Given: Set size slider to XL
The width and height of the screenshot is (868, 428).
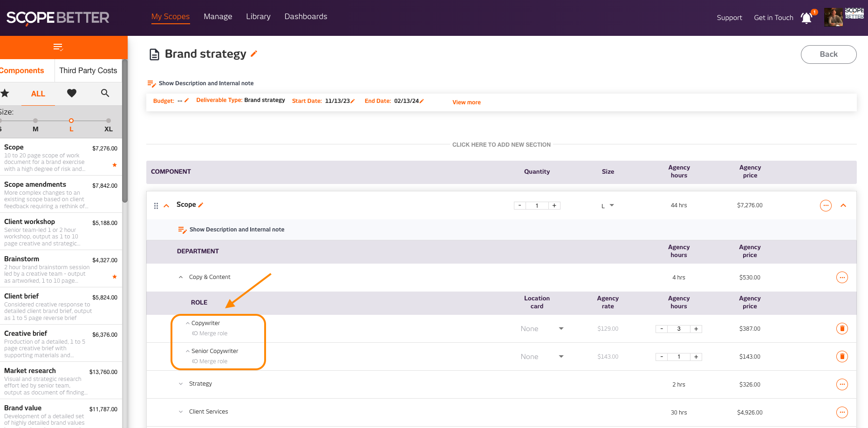Looking at the screenshot, I should coord(109,121).
